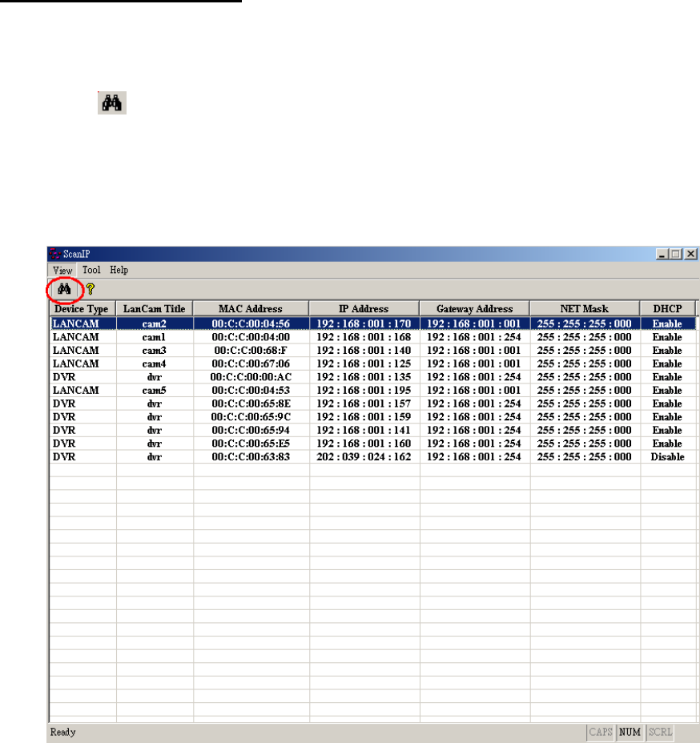
Task: Sort by Device Type column header
Action: pos(82,308)
